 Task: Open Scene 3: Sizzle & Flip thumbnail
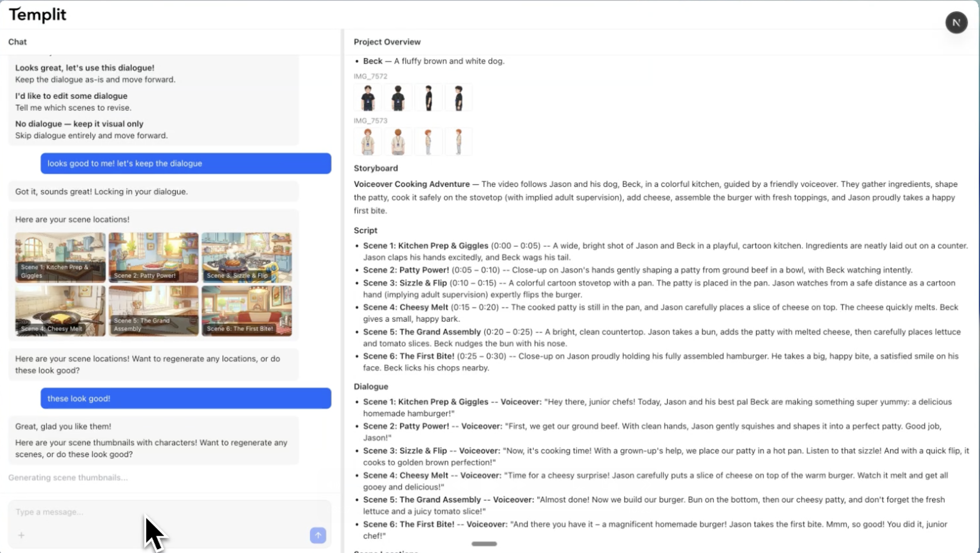pyautogui.click(x=247, y=257)
